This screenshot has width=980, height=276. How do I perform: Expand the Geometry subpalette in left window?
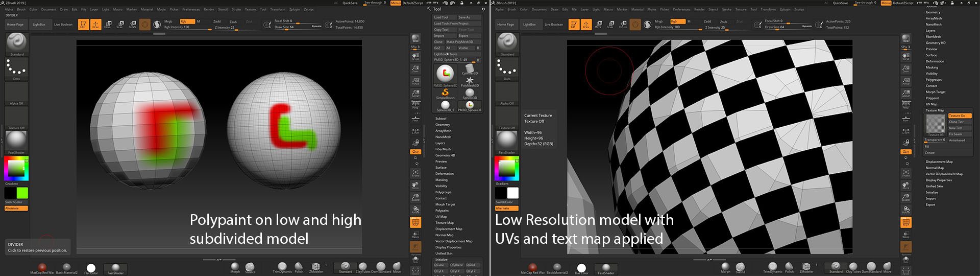[443, 125]
